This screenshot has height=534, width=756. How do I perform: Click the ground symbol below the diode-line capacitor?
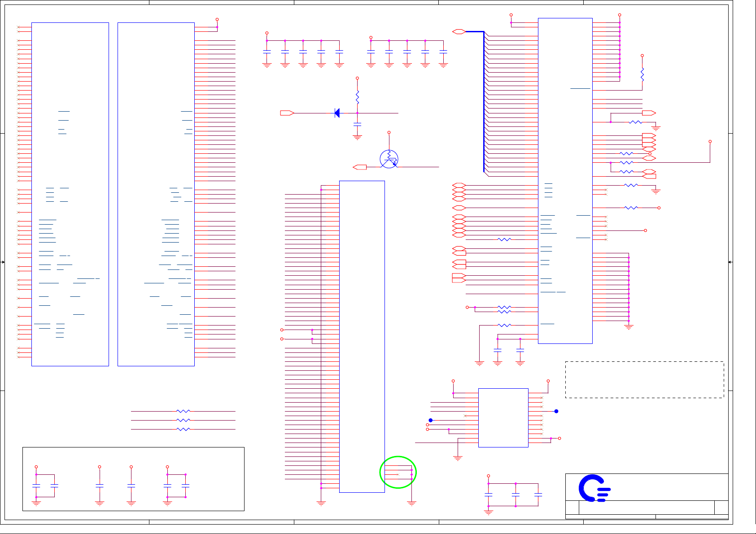tap(358, 137)
